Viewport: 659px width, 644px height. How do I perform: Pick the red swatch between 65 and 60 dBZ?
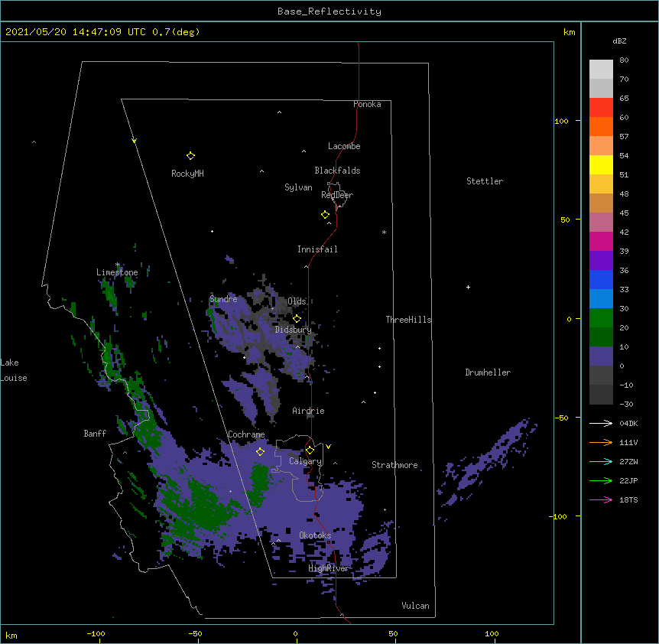tap(601, 107)
